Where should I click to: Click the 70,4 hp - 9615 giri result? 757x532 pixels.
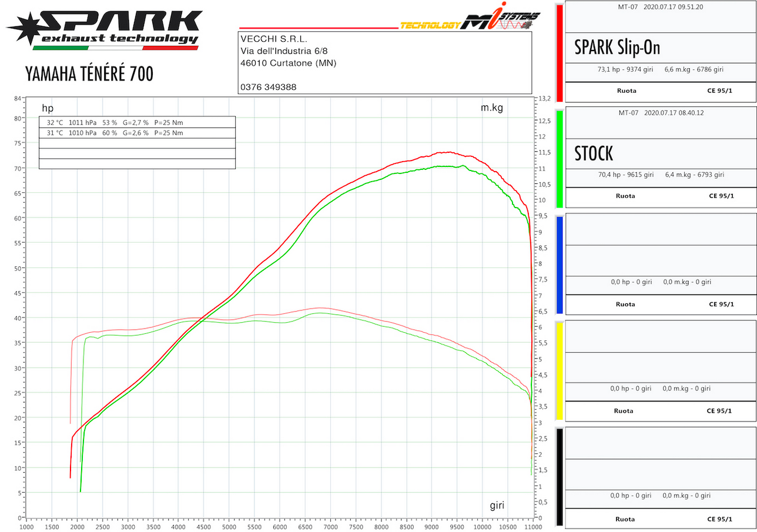tap(625, 175)
